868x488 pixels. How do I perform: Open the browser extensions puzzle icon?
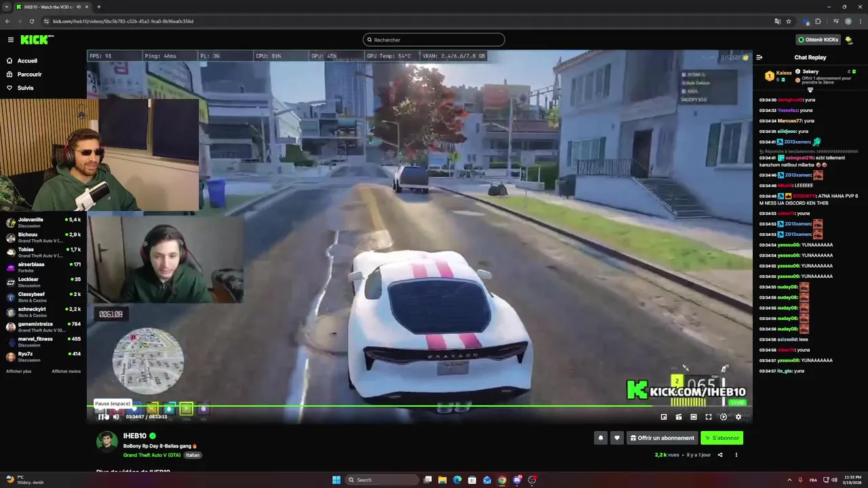coord(818,21)
